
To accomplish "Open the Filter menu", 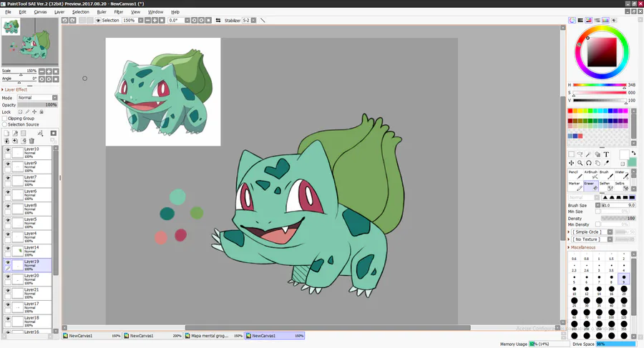I will pos(119,12).
